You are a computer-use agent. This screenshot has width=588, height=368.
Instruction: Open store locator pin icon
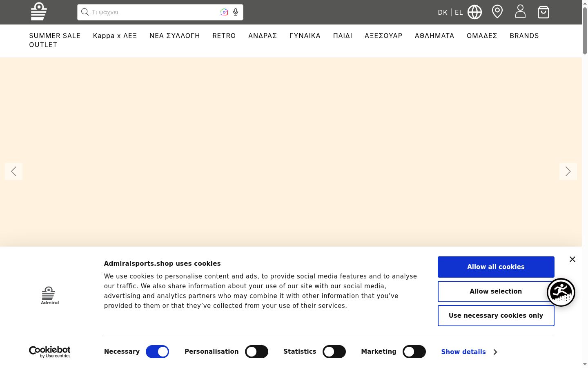pyautogui.click(x=497, y=11)
